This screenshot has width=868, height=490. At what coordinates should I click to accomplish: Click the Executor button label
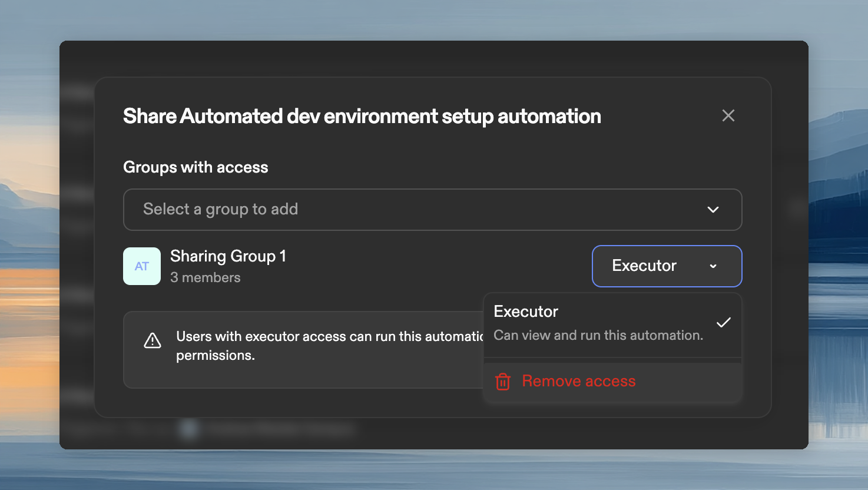[x=644, y=266]
